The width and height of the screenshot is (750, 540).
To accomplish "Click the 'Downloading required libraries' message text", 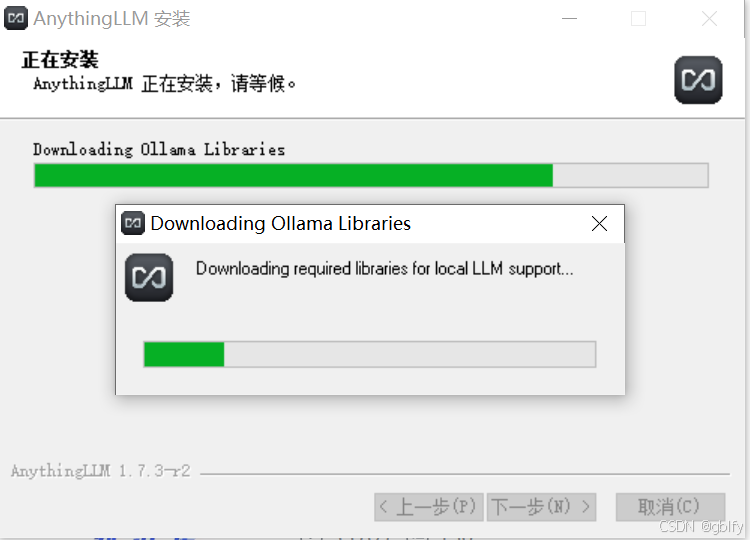I will (385, 269).
